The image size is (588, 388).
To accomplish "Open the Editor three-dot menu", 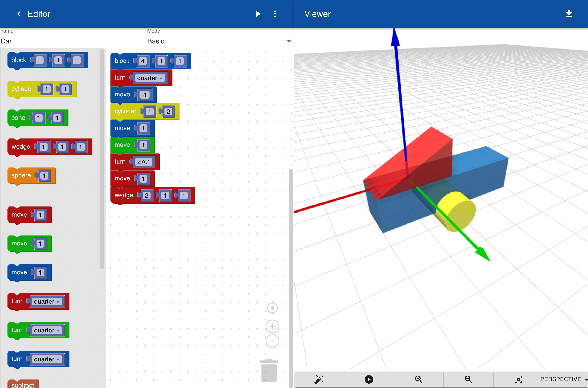I will pos(275,14).
